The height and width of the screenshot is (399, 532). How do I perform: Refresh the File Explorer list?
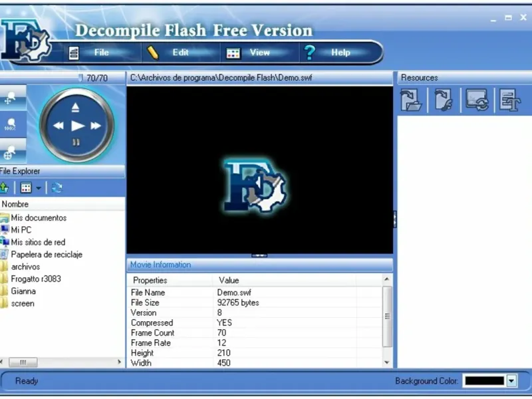[57, 188]
